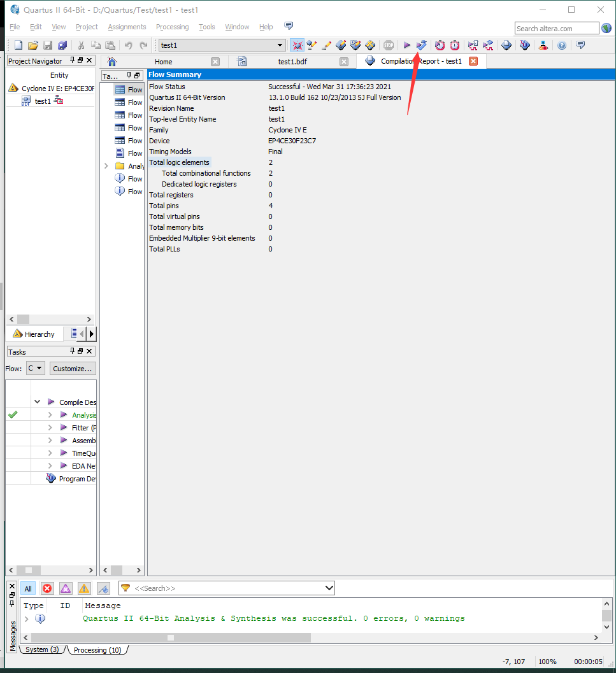Click the Undo arrow icon
This screenshot has width=616, height=673.
click(x=128, y=45)
